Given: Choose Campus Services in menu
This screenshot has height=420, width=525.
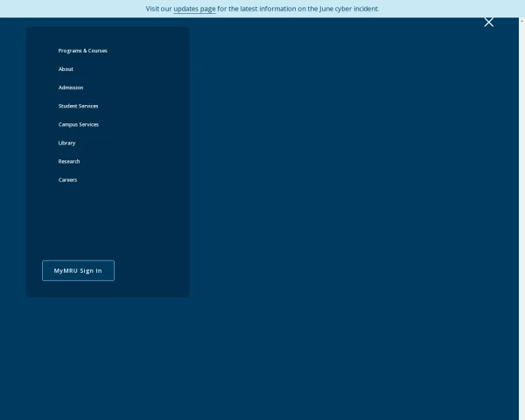Looking at the screenshot, I should 79,124.
